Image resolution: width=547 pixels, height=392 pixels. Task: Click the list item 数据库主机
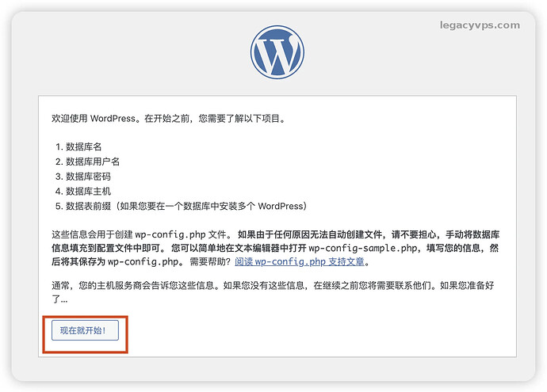(88, 192)
